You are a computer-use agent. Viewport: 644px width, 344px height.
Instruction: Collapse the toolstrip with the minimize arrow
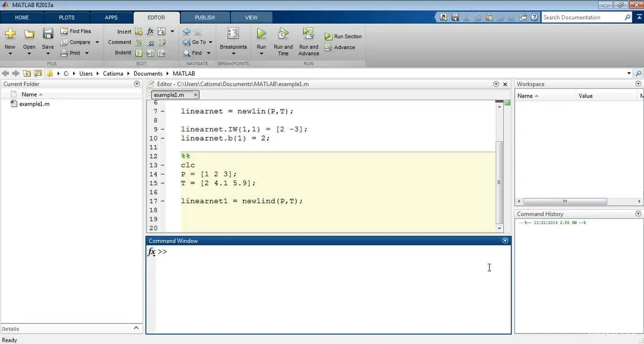(x=638, y=17)
